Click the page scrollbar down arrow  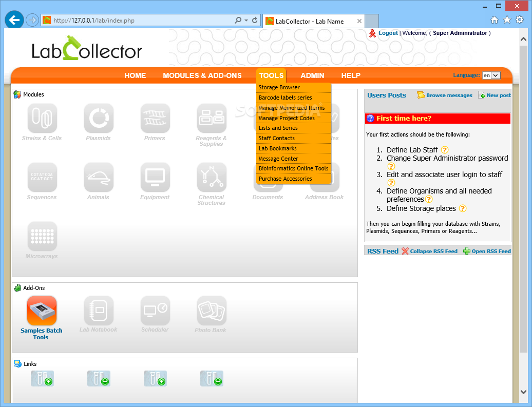click(x=523, y=392)
